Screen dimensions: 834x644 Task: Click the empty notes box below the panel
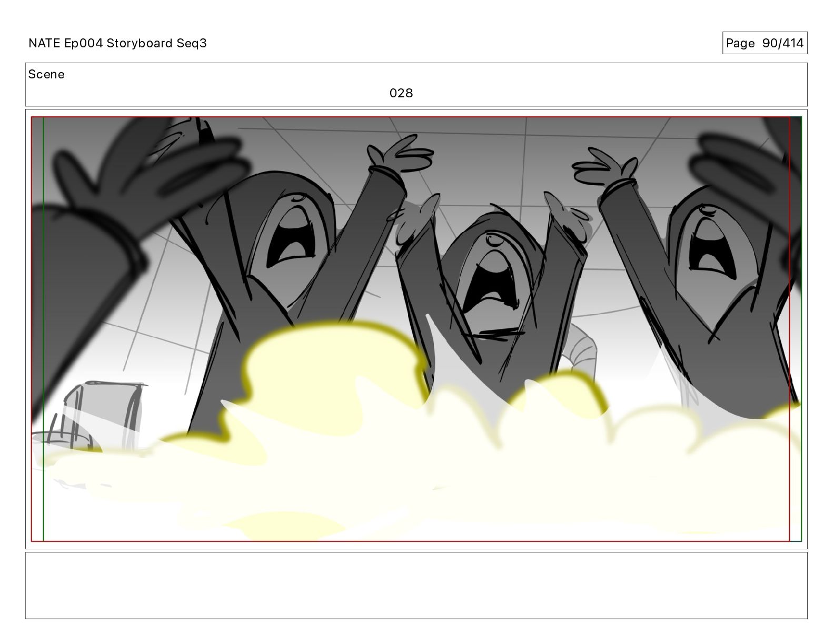pos(416,585)
